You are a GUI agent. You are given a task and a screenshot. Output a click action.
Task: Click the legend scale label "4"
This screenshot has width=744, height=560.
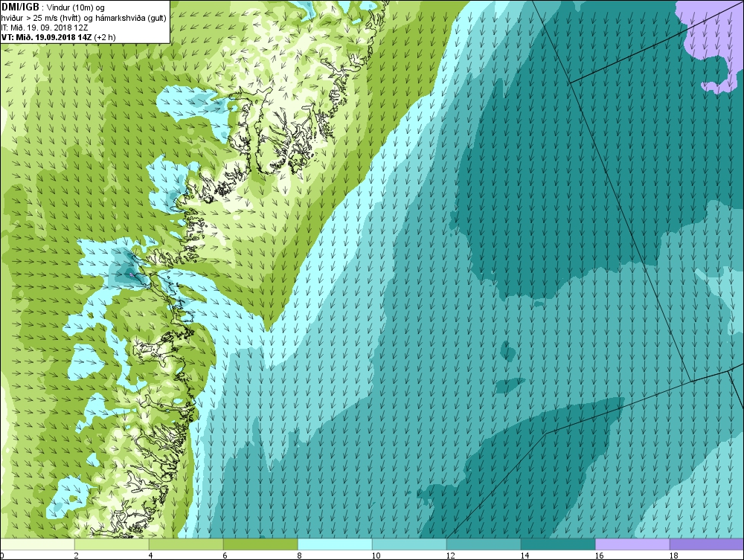pyautogui.click(x=150, y=556)
